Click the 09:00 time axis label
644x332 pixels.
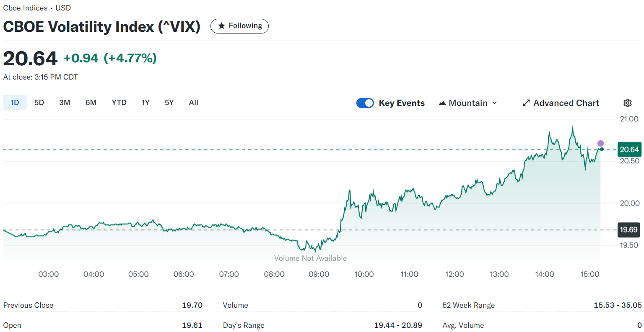click(x=319, y=274)
